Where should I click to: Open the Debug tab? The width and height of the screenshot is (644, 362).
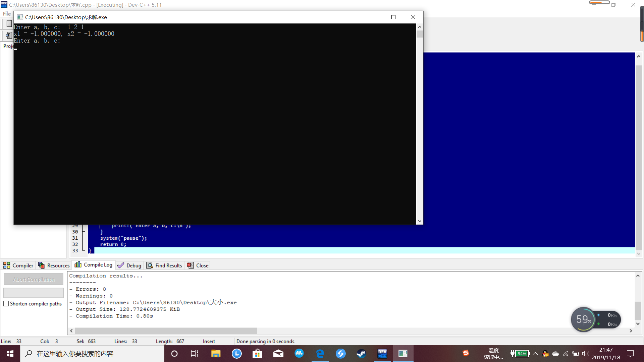point(129,265)
